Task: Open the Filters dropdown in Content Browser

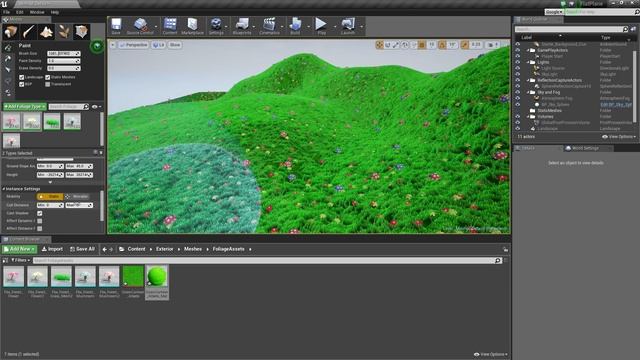Action: [20, 260]
